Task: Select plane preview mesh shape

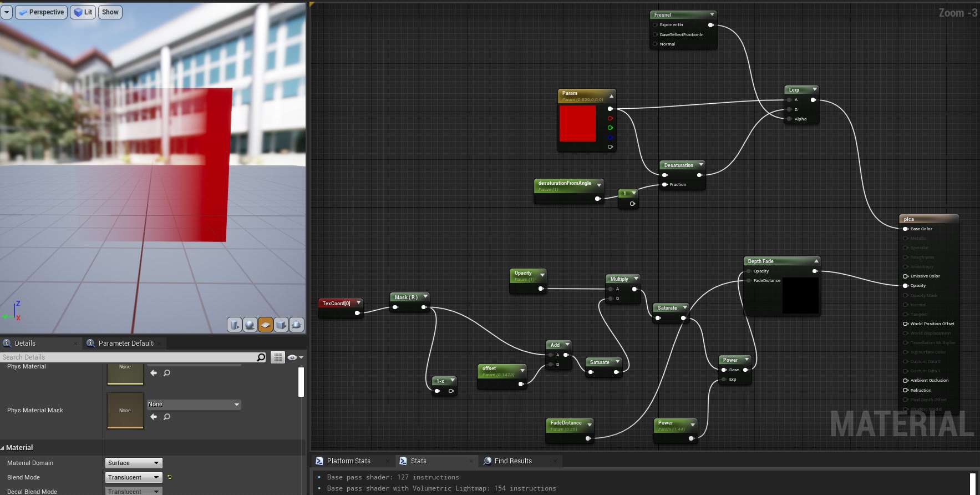Action: pos(266,325)
